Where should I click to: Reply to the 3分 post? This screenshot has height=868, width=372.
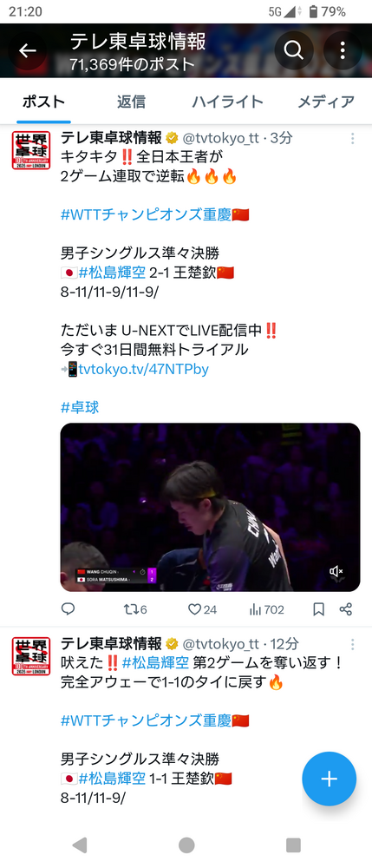click(68, 609)
